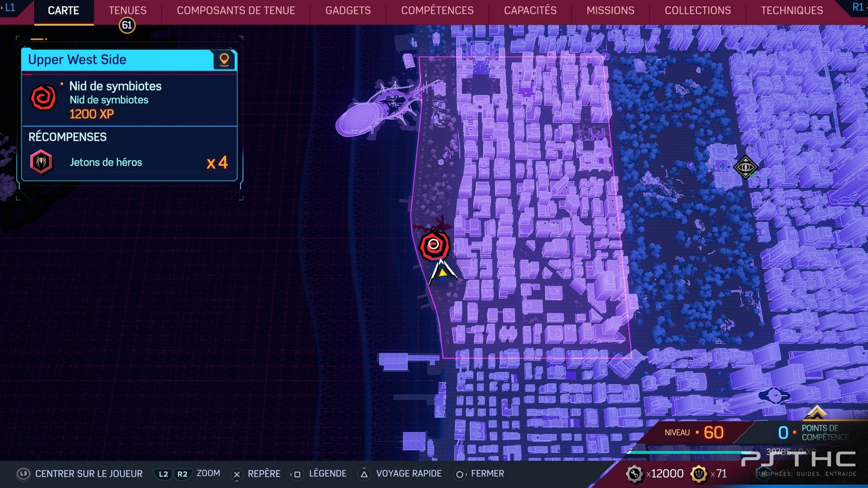Select the red symbiote nest marker on map
Image resolution: width=868 pixels, height=488 pixels.
coord(434,245)
